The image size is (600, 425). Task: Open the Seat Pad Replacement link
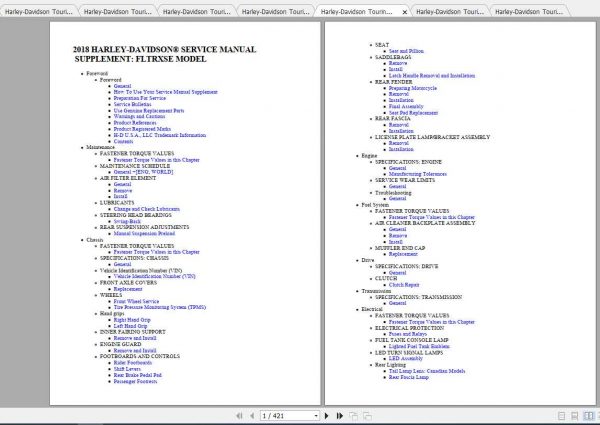(413, 112)
